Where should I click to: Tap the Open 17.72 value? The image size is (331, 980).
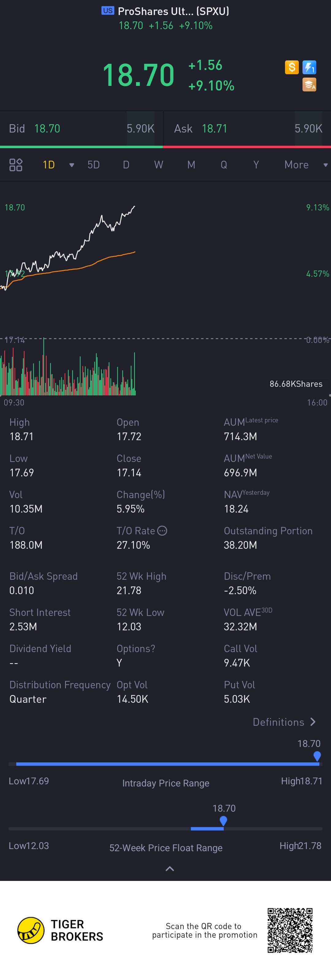coord(129,436)
